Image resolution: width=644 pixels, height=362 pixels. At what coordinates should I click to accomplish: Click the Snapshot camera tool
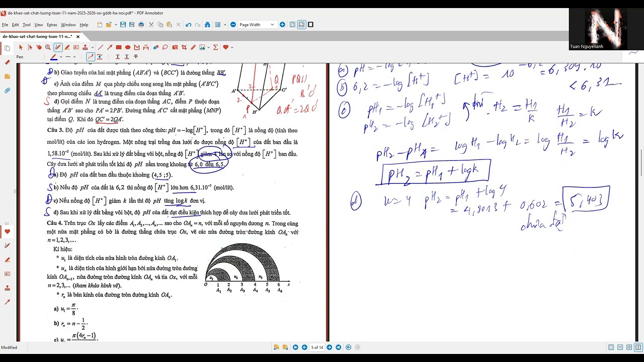[x=175, y=47]
